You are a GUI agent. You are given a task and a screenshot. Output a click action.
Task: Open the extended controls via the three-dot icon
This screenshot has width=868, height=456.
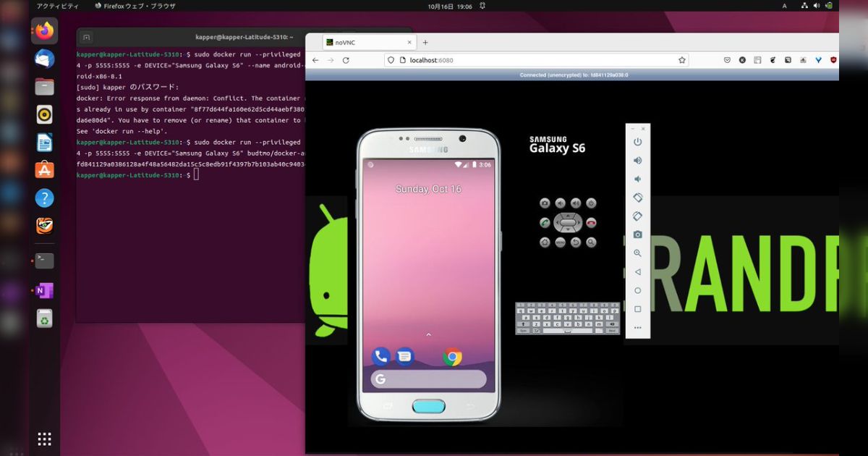pos(637,327)
